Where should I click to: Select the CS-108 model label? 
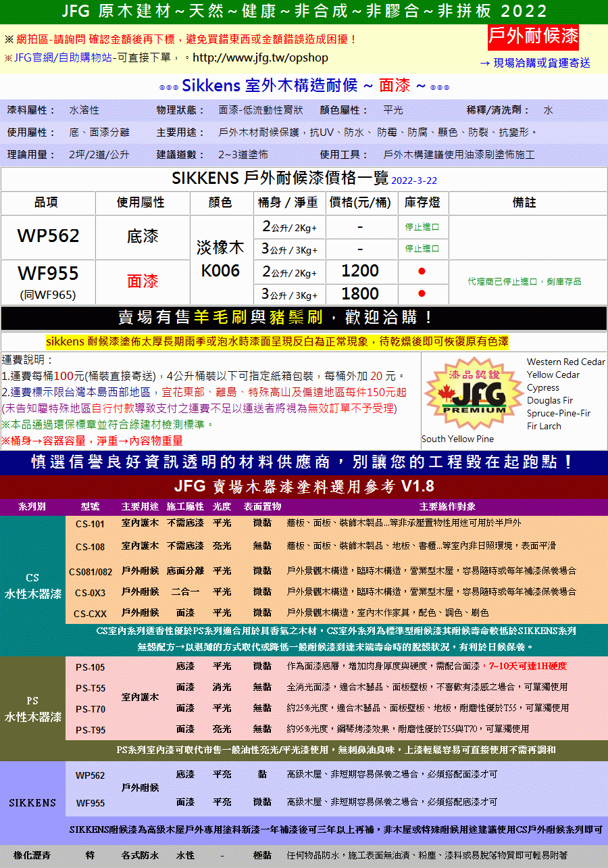pos(90,547)
